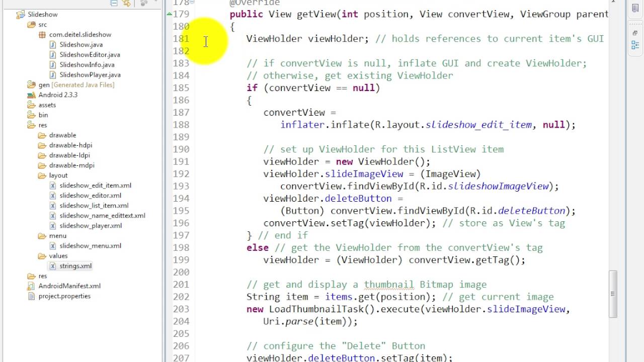Click the Collapse All icon in Package Explorer
Image resolution: width=644 pixels, height=362 pixels.
[x=115, y=3]
